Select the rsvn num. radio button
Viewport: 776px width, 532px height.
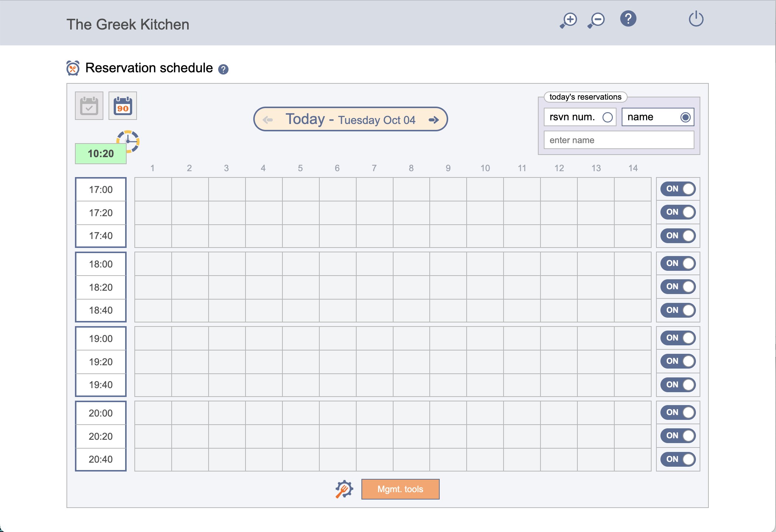coord(607,117)
